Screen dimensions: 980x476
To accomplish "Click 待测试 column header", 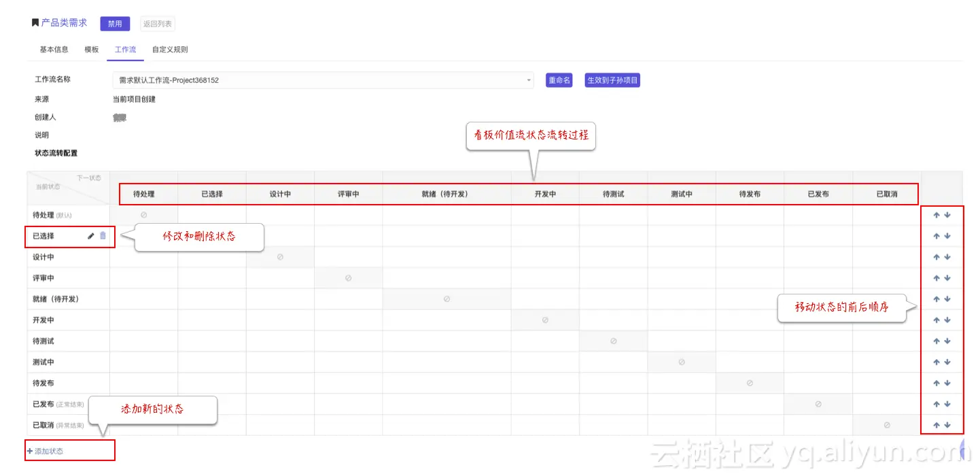I will [x=613, y=194].
